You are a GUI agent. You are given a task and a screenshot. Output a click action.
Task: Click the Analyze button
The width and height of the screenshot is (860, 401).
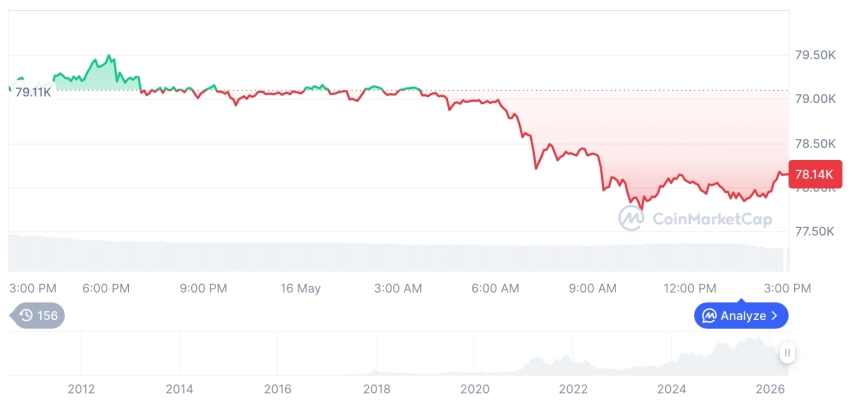pos(741,315)
